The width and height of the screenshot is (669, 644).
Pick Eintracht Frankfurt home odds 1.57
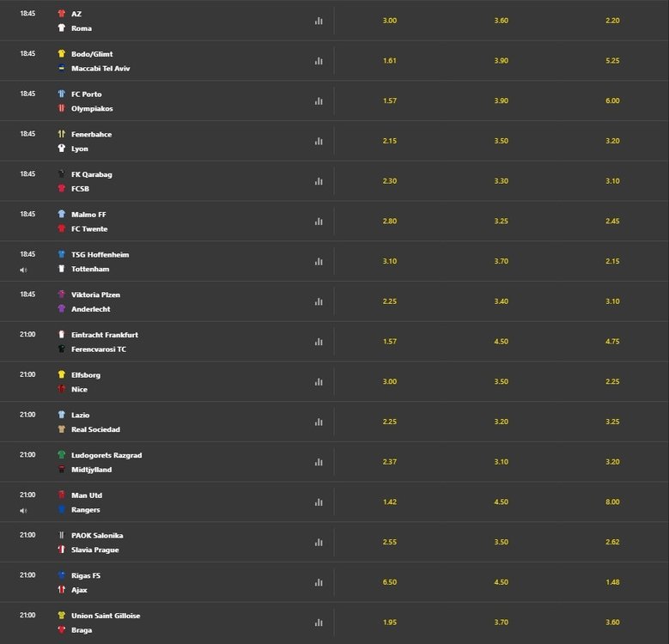389,342
